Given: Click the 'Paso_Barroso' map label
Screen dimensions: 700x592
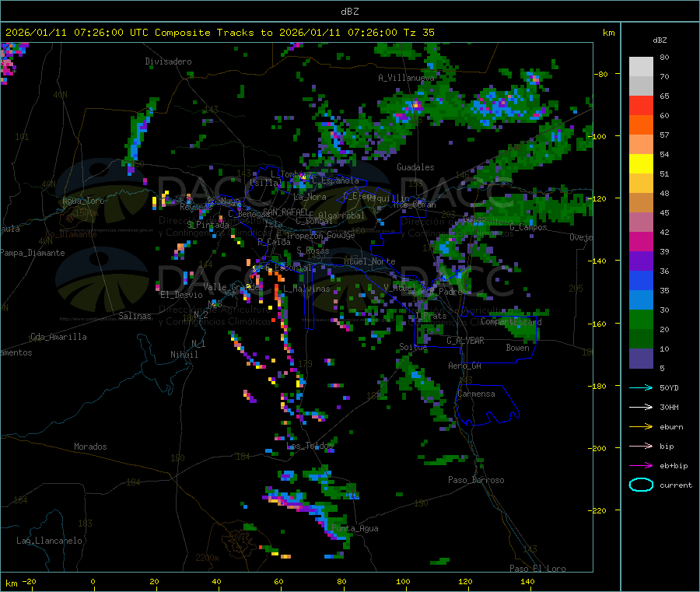Looking at the screenshot, I should click(476, 481).
